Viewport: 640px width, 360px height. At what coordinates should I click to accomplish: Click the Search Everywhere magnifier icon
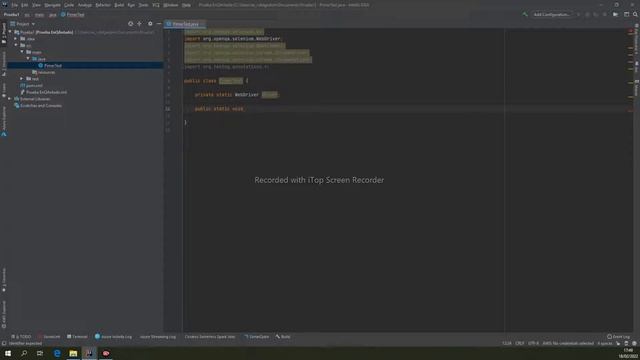pos(635,14)
